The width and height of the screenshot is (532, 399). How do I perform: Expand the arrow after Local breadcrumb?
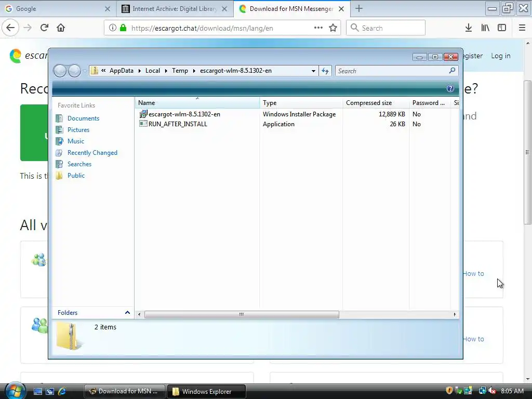click(x=166, y=71)
